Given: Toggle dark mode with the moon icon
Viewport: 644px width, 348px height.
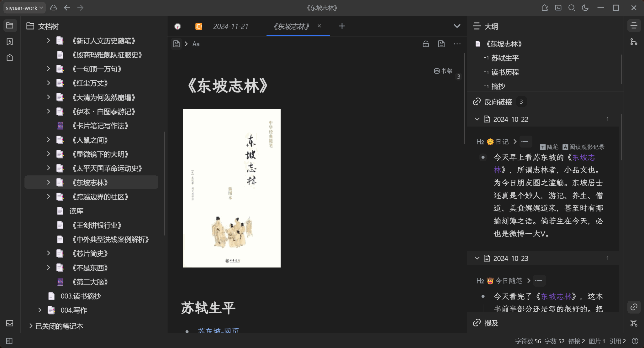Looking at the screenshot, I should pos(585,8).
